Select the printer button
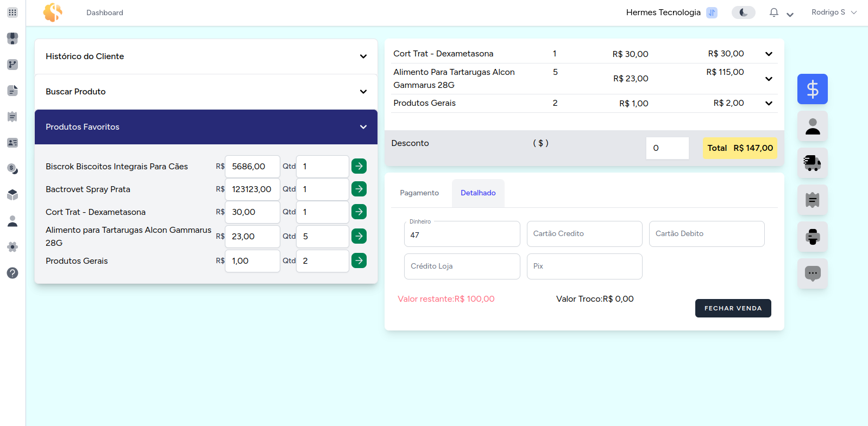Screen dimensions: 868x426 813,237
